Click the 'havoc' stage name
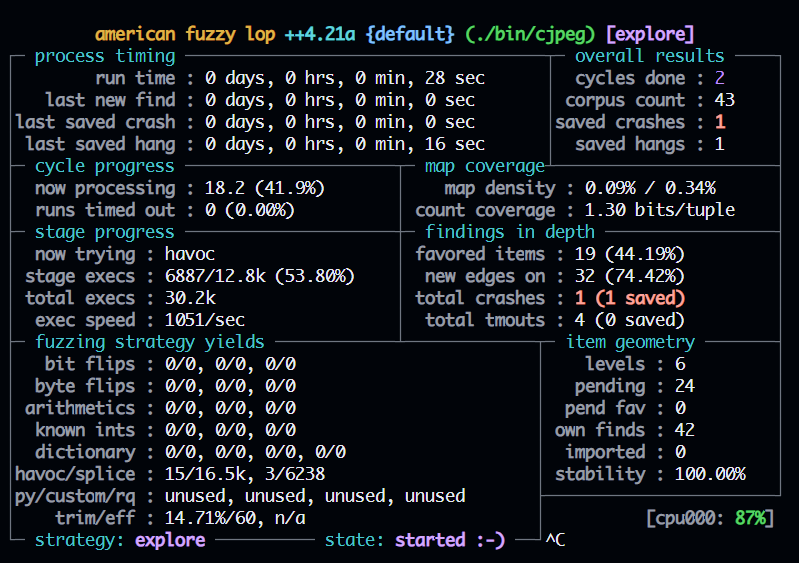The image size is (799, 563). 190,254
